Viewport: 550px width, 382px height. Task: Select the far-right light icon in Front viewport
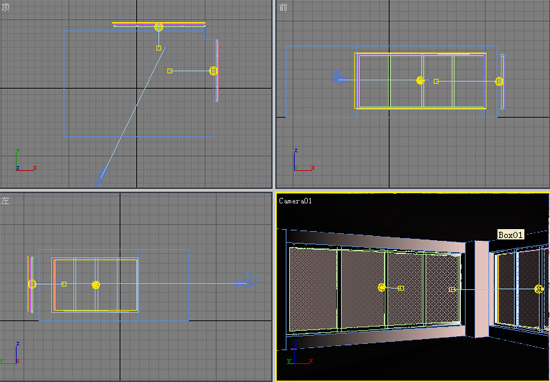499,81
